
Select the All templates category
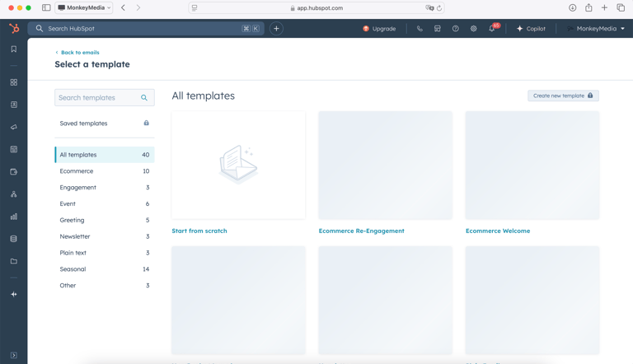point(105,155)
